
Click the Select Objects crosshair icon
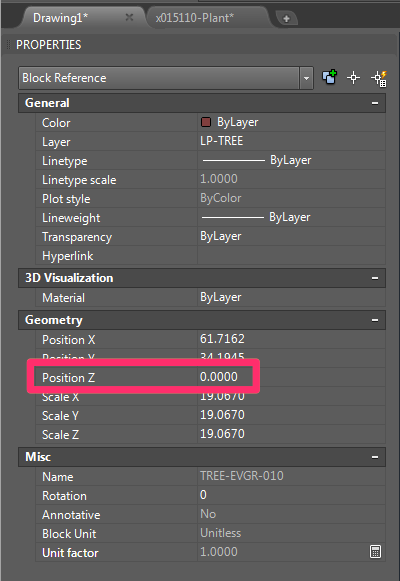(x=353, y=78)
